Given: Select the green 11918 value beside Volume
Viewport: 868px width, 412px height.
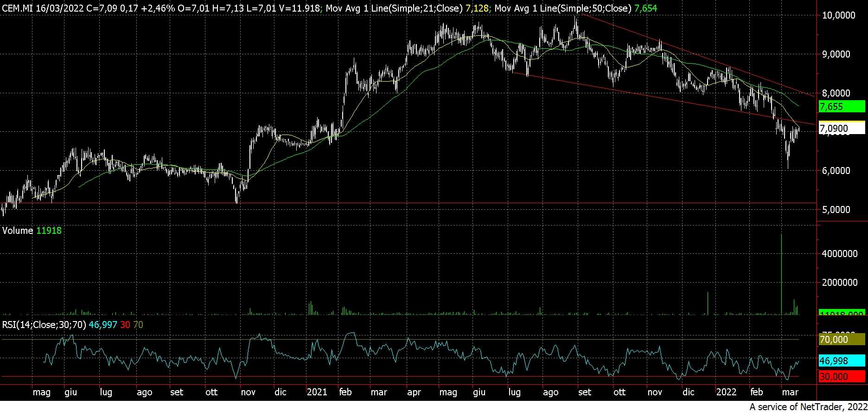Looking at the screenshot, I should (x=49, y=231).
